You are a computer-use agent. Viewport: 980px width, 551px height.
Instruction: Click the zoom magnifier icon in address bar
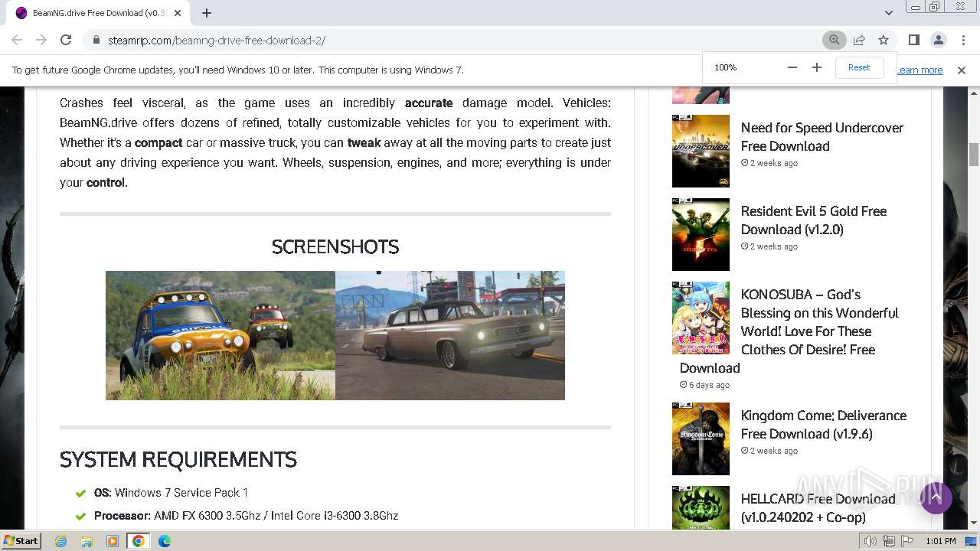[834, 40]
